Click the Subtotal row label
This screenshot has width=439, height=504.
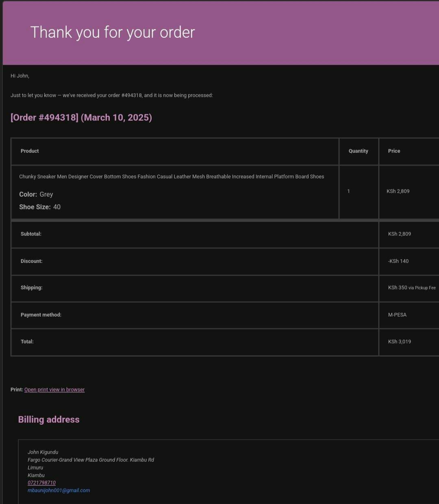coord(31,234)
